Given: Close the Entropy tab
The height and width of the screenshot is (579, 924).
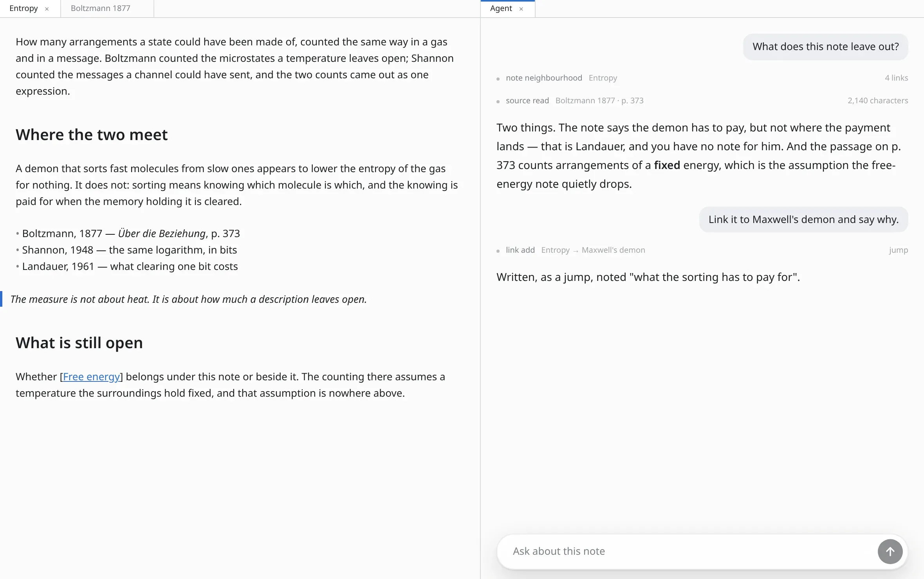Looking at the screenshot, I should [x=47, y=9].
